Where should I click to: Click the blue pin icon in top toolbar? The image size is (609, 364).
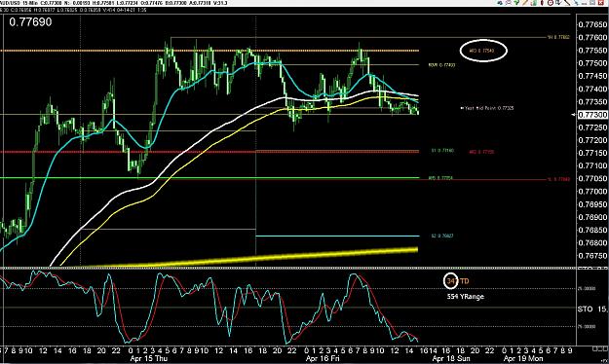tap(576, 2)
